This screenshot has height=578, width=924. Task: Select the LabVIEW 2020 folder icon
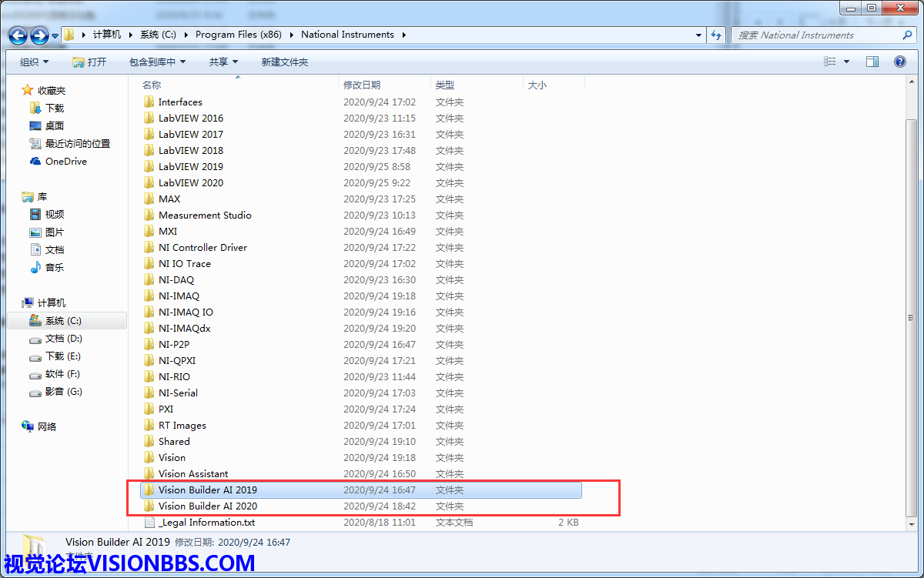point(149,182)
